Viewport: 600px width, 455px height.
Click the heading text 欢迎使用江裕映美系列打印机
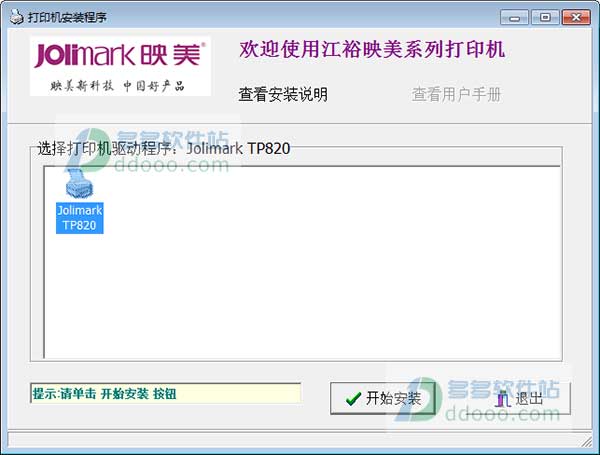(372, 49)
